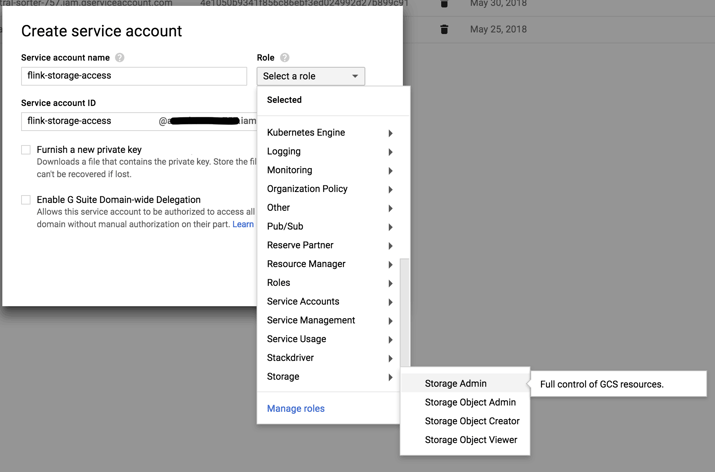
Task: Click the Selected header in role list
Action: pyautogui.click(x=284, y=100)
